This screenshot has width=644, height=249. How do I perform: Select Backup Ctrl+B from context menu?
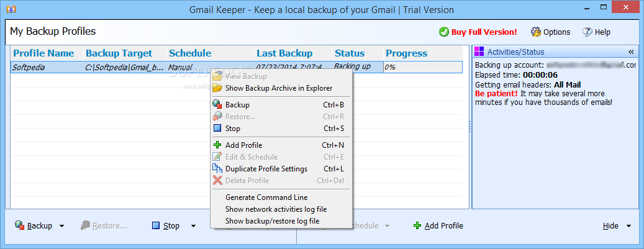(x=281, y=105)
